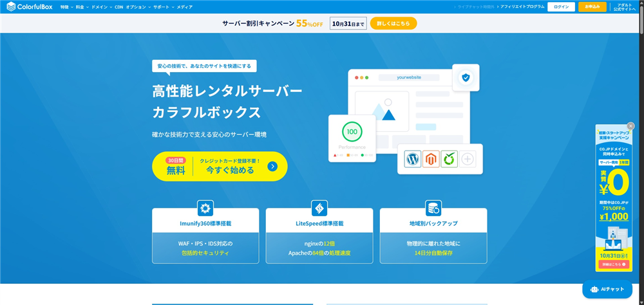The image size is (644, 305).
Task: Open LiteSpeed標準搭載 card title
Action: coord(319,224)
